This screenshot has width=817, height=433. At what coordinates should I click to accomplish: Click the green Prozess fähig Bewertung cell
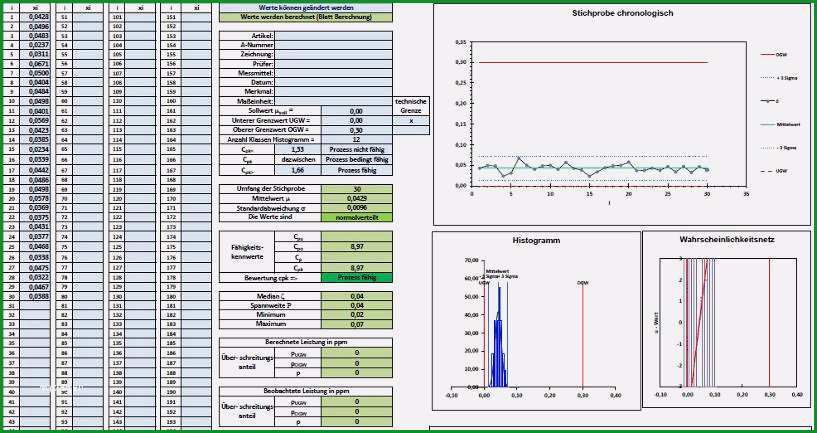click(x=357, y=278)
